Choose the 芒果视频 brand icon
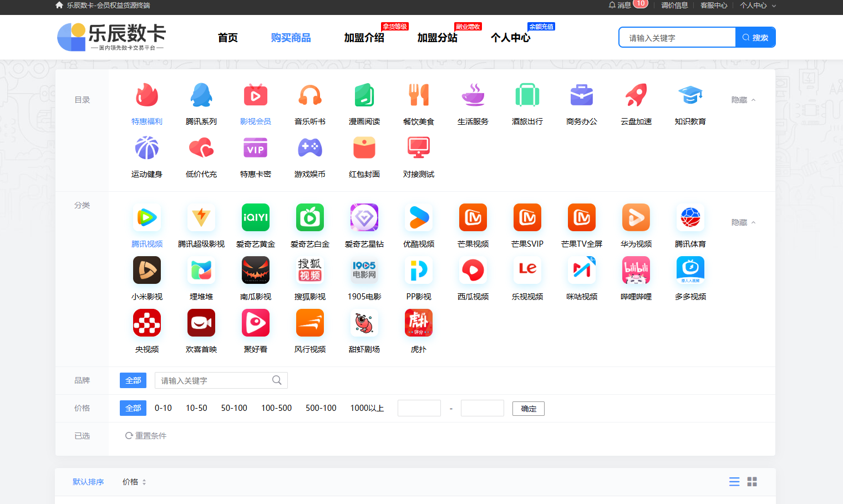843x504 pixels. click(x=473, y=218)
